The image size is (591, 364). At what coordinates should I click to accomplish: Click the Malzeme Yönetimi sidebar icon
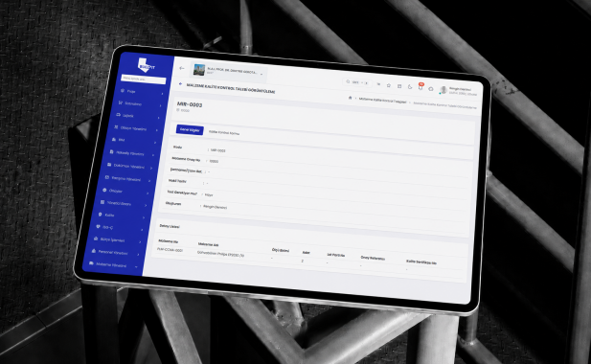[x=91, y=263]
